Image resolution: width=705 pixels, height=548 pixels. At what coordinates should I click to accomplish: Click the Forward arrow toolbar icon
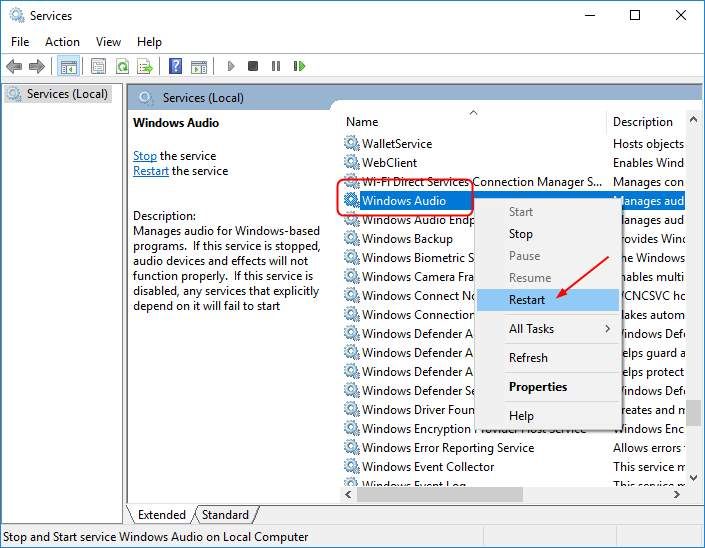36,67
